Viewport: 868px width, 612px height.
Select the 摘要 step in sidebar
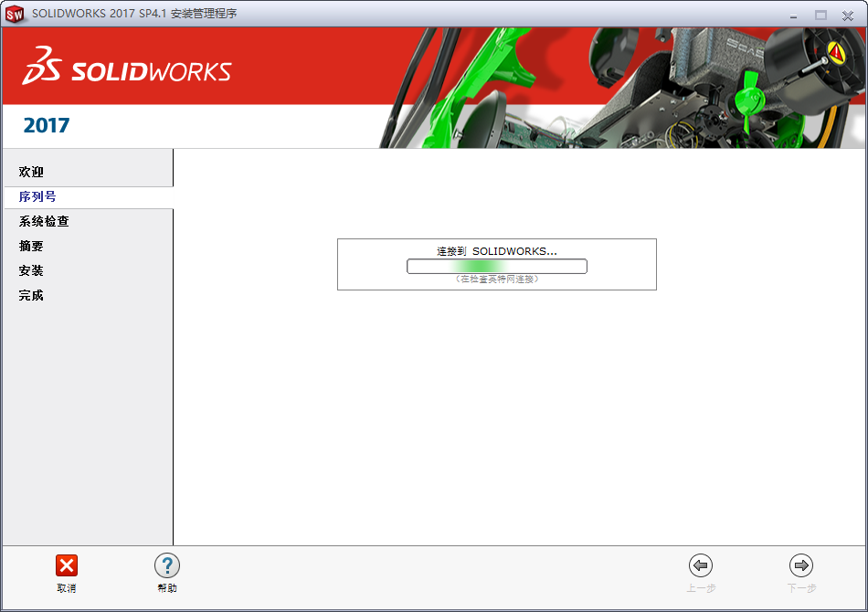[x=31, y=247]
